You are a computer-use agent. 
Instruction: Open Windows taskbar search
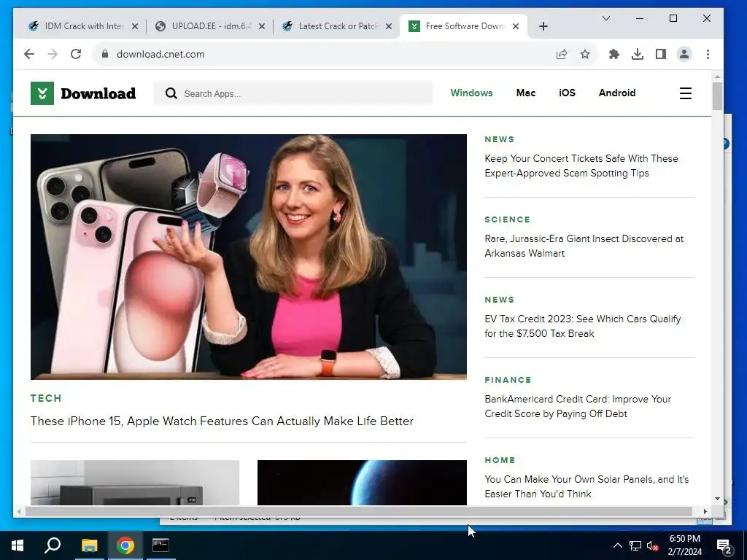point(53,545)
